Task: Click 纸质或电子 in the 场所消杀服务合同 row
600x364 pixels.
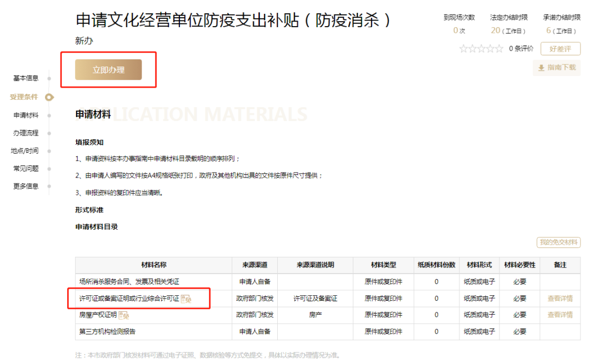Action: click(x=479, y=282)
